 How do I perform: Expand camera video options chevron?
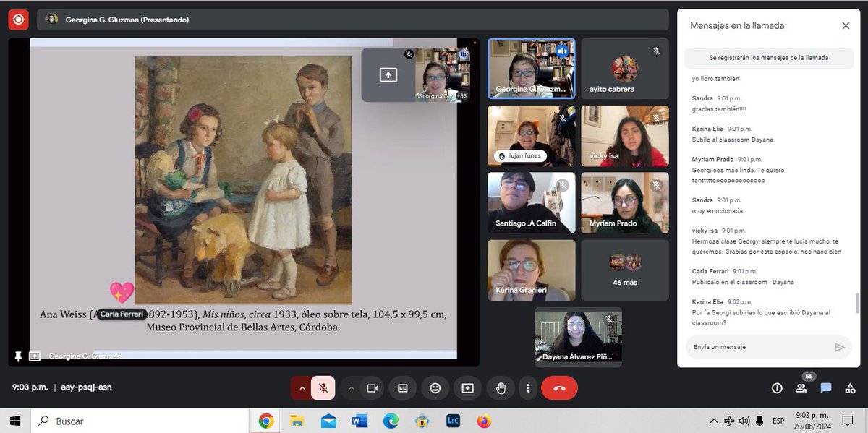352,388
